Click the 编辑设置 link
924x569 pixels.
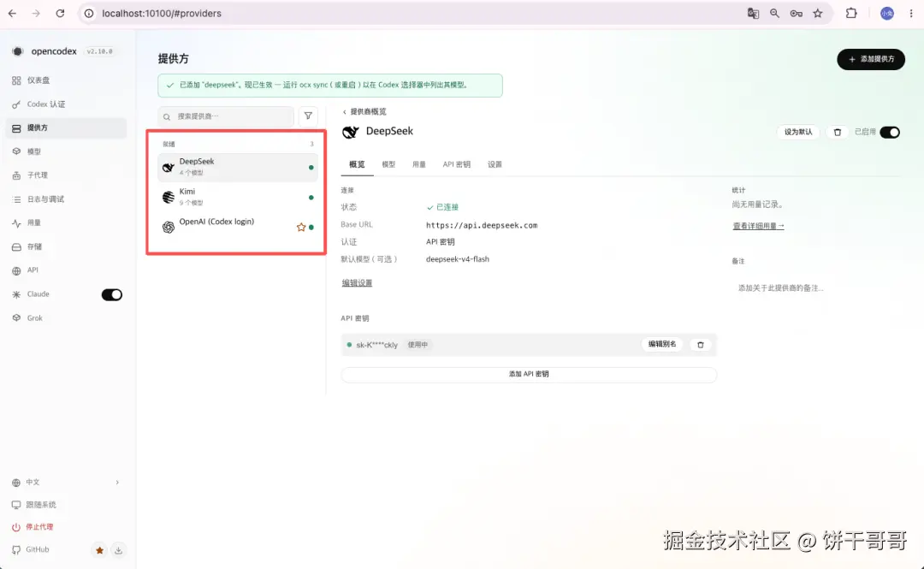[x=357, y=283]
